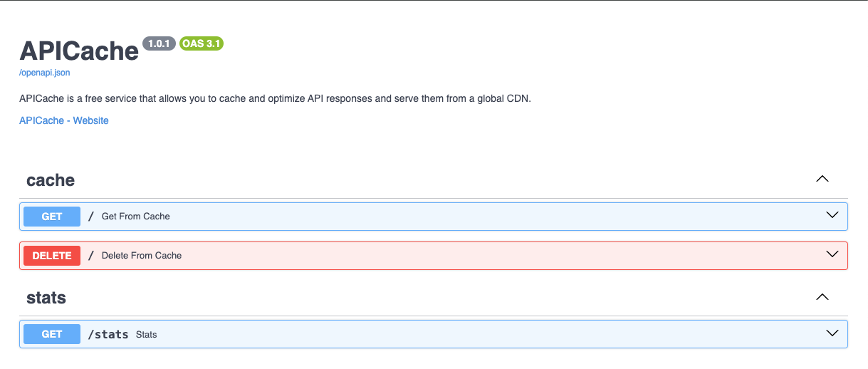The height and width of the screenshot is (369, 868).
Task: Click the OAS 3.1 badge
Action: pyautogui.click(x=202, y=44)
